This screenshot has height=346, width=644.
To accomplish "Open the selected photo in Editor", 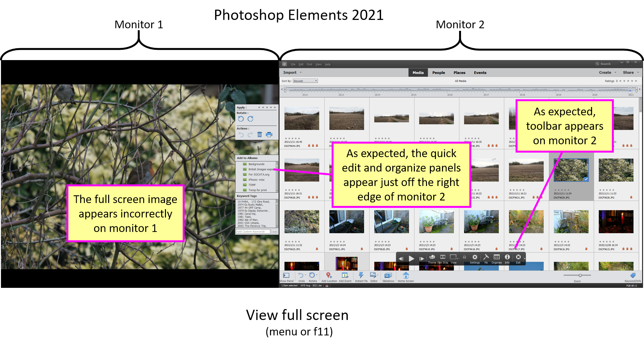I will point(373,275).
